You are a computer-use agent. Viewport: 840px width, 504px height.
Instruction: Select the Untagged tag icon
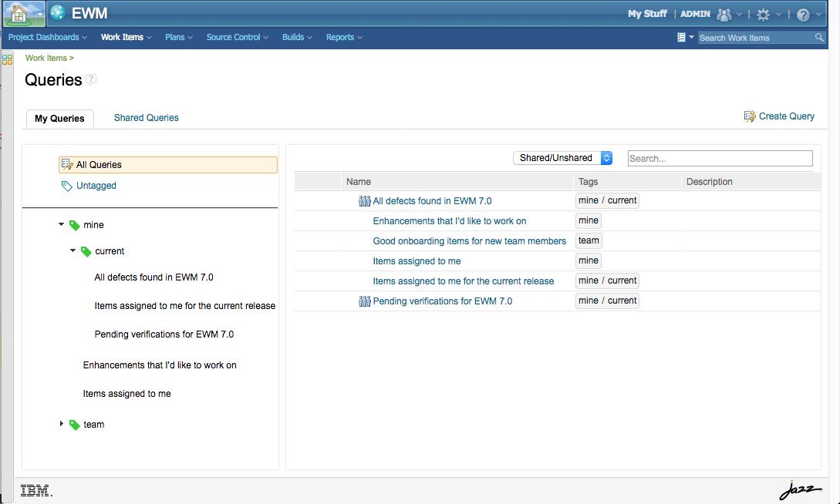click(x=67, y=185)
